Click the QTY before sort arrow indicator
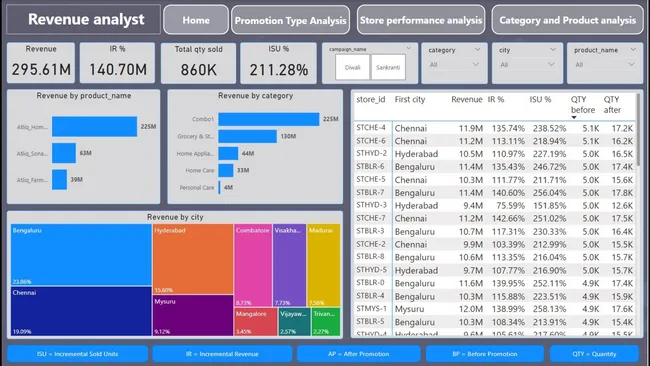The width and height of the screenshot is (650, 366). [574, 118]
